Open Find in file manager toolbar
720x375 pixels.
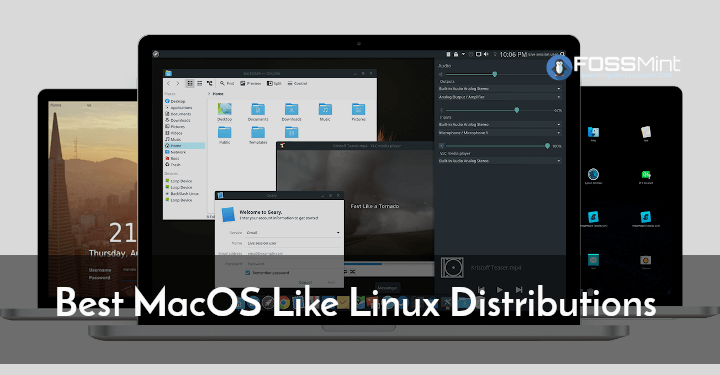click(x=227, y=84)
